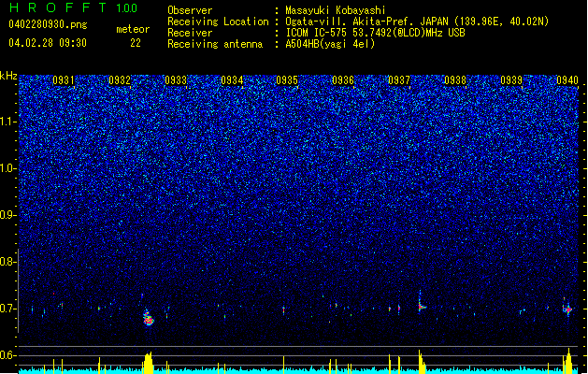Select the A504HB(yagi 4el) antenna text

click(330, 44)
